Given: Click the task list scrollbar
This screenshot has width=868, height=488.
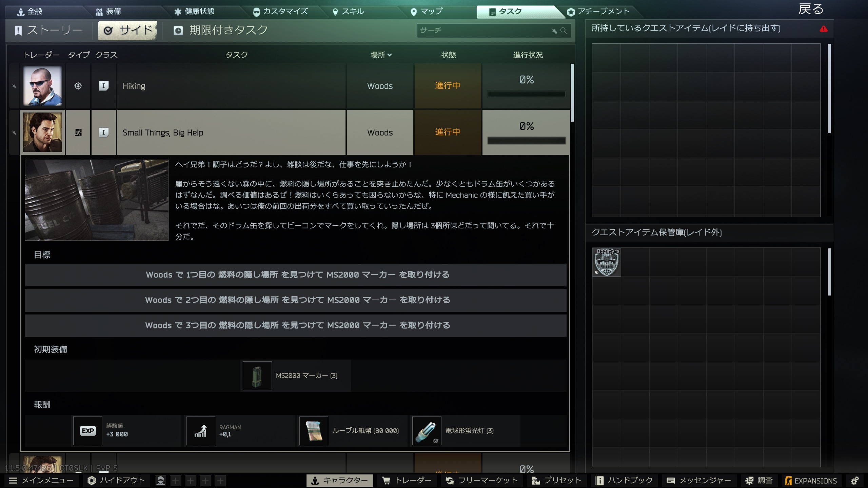Looking at the screenshot, I should tap(572, 93).
